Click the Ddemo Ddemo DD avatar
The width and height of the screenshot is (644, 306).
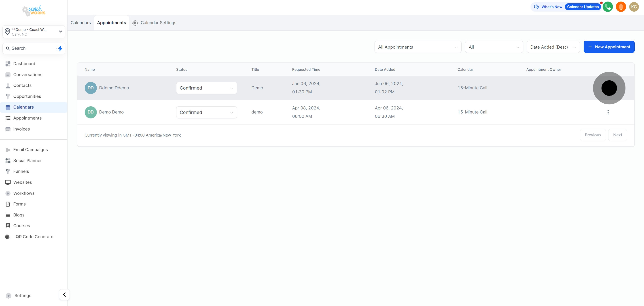91,88
